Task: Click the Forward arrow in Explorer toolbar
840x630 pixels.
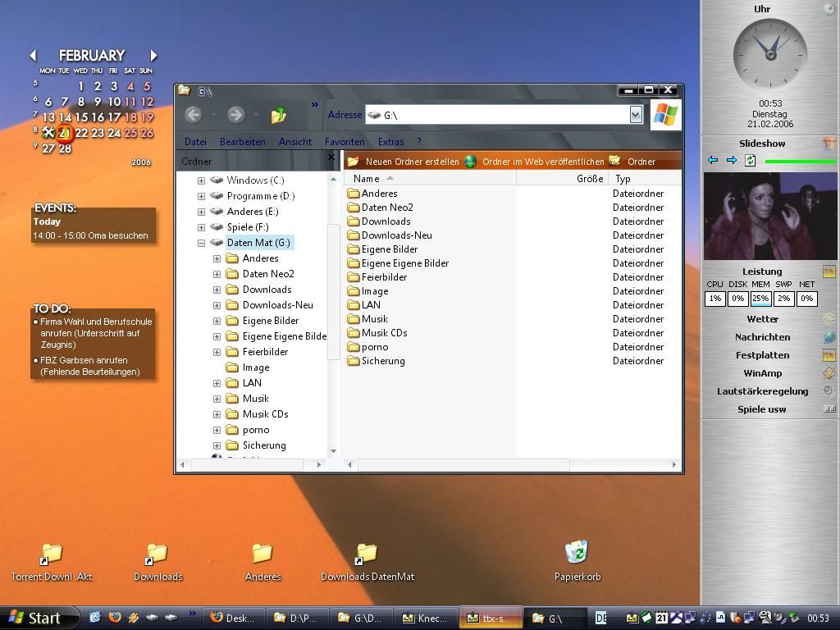Action: click(x=235, y=115)
